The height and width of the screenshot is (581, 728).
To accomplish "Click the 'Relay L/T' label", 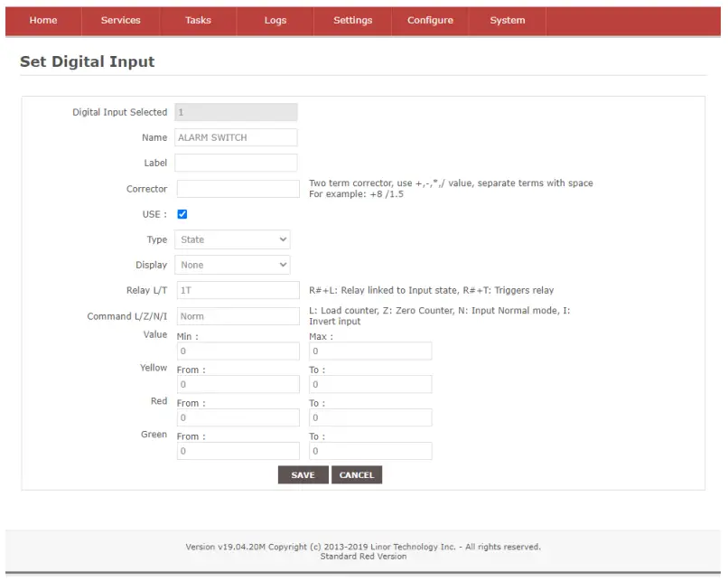I will point(146,290).
